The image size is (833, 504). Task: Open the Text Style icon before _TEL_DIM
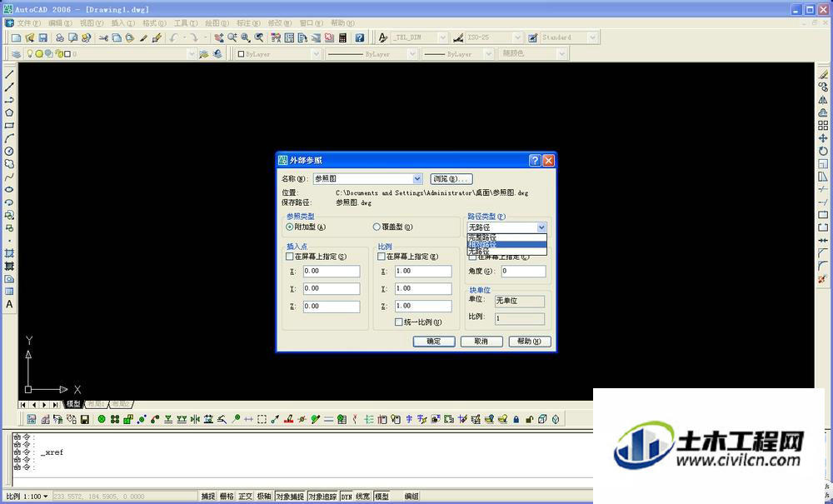(382, 37)
